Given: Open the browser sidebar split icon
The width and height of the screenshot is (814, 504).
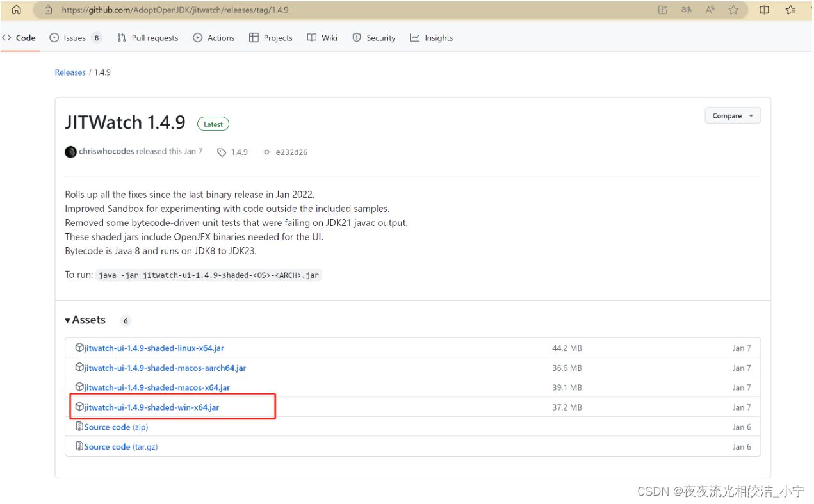Looking at the screenshot, I should point(764,10).
